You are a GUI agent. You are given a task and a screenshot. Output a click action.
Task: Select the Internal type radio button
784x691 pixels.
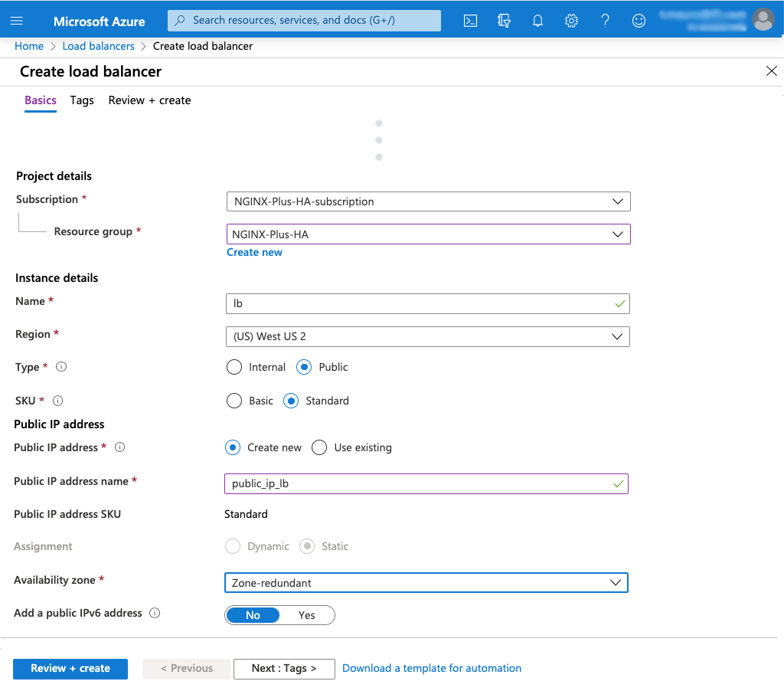click(x=234, y=368)
